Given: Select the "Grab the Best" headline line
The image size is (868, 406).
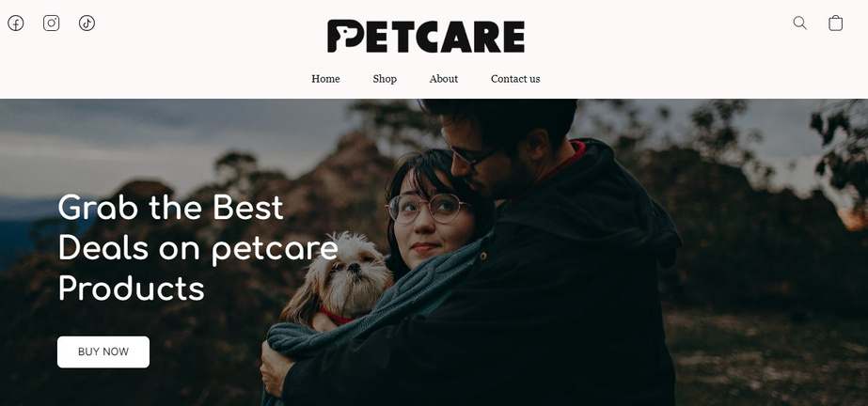Looking at the screenshot, I should (170, 208).
